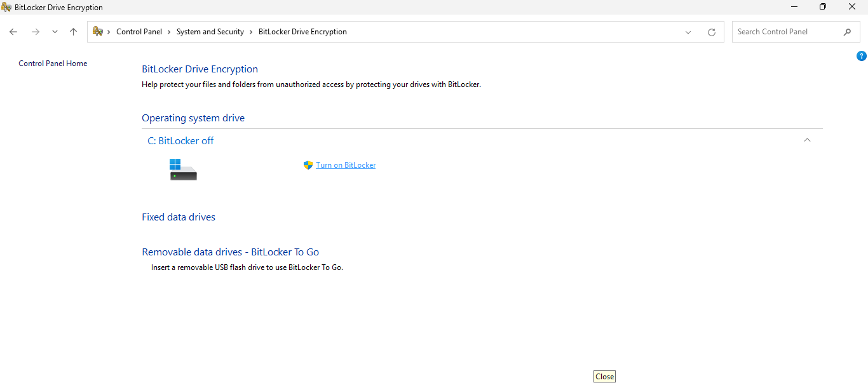868x385 pixels.
Task: Close the BitLocker Drive Encryption window
Action: pos(852,7)
